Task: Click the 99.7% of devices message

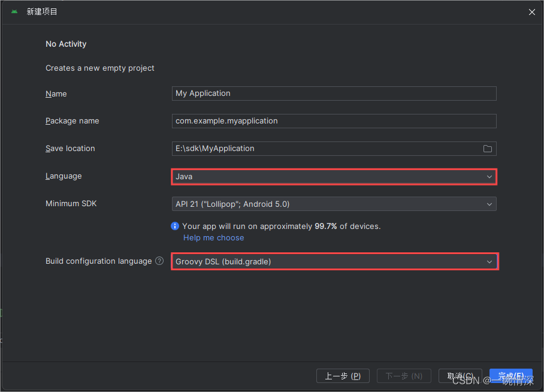Action: (282, 227)
